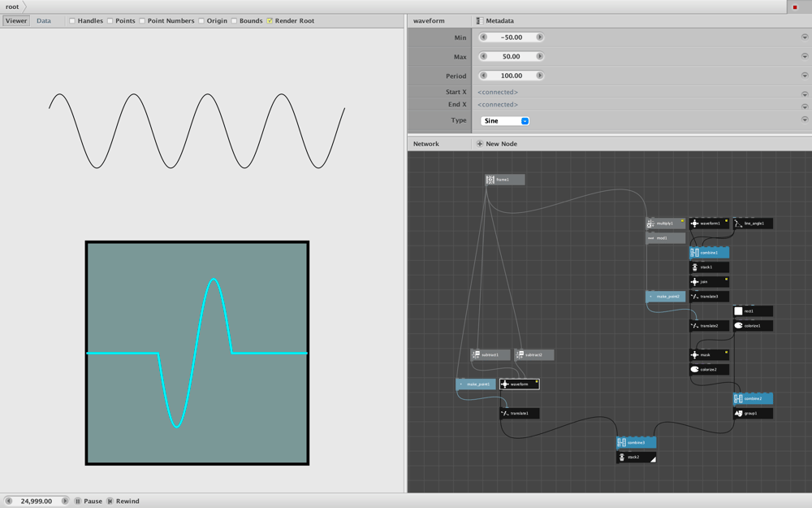This screenshot has height=508, width=812.
Task: Open the Max row options arrow
Action: (x=804, y=57)
